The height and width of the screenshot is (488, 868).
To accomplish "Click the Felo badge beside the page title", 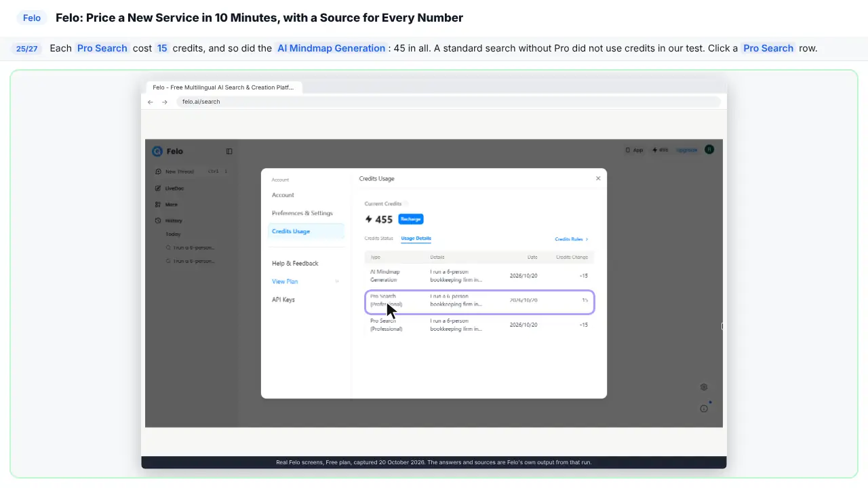I will point(32,18).
